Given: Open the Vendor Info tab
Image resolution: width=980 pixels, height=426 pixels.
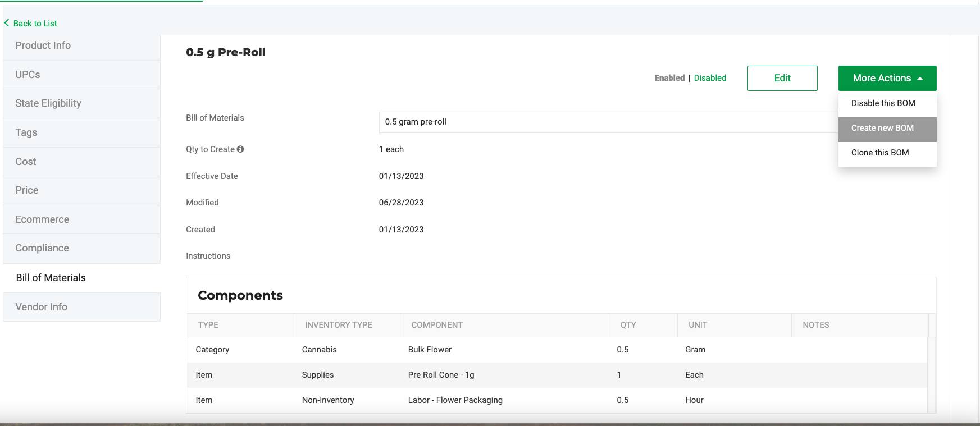Looking at the screenshot, I should click(x=82, y=307).
